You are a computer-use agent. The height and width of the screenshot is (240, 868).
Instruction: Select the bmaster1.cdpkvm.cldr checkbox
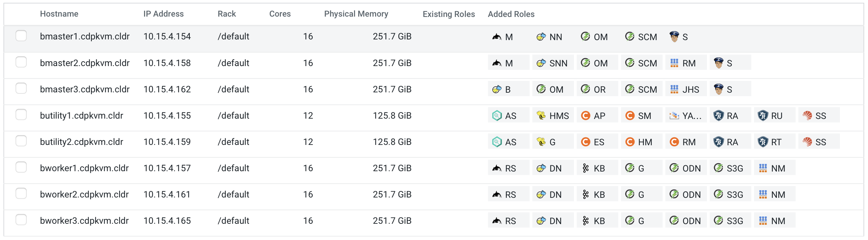(21, 36)
